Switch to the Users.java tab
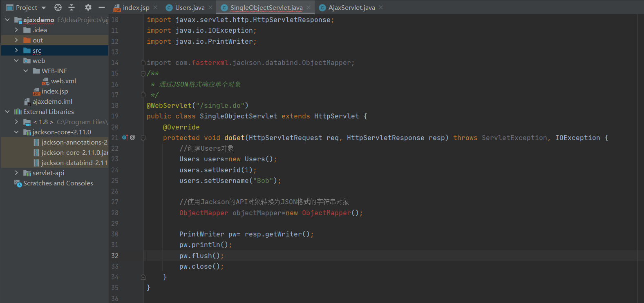Image resolution: width=644 pixels, height=303 pixels. [190, 7]
